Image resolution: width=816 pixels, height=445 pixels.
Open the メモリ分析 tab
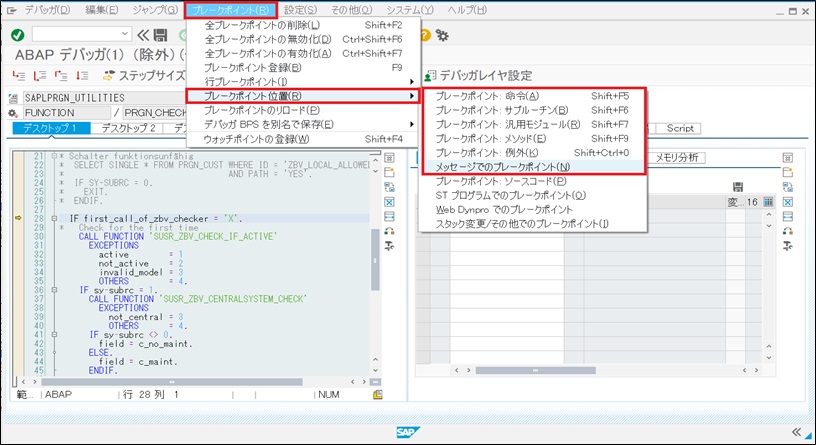[x=677, y=158]
